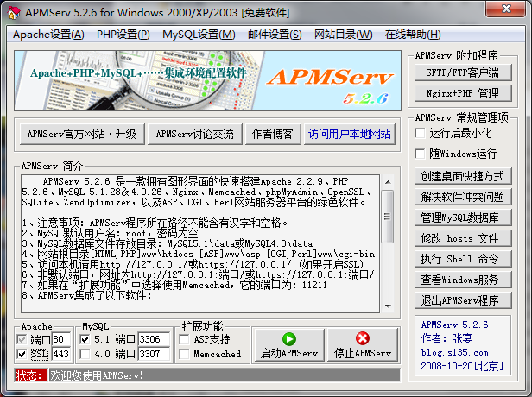Click the 解决软件冲突问题 button
This screenshot has width=532, height=397.
click(x=463, y=197)
